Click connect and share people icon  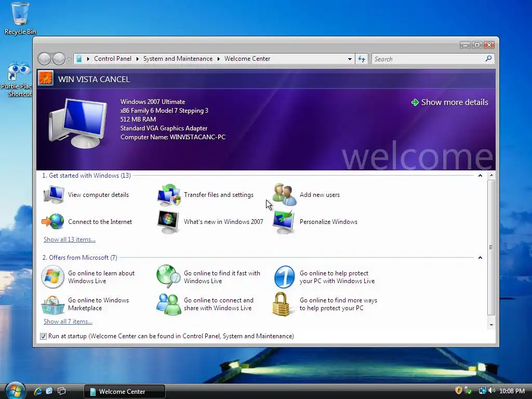click(x=169, y=304)
